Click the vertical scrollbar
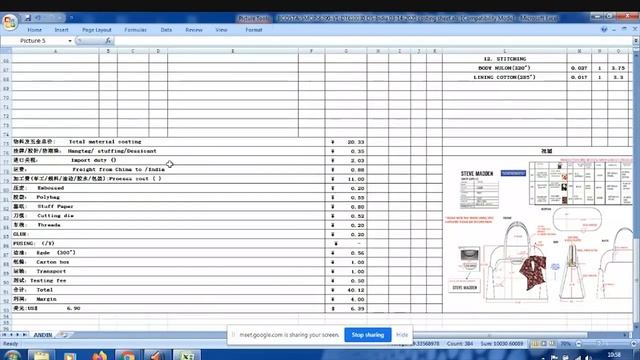640x360 pixels. (636, 188)
